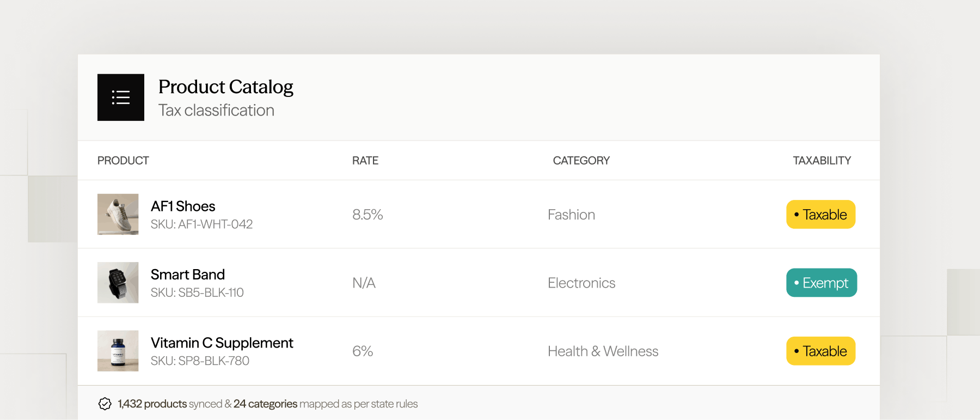The image size is (980, 420).
Task: Click the Product Catalog title
Action: coord(226,87)
